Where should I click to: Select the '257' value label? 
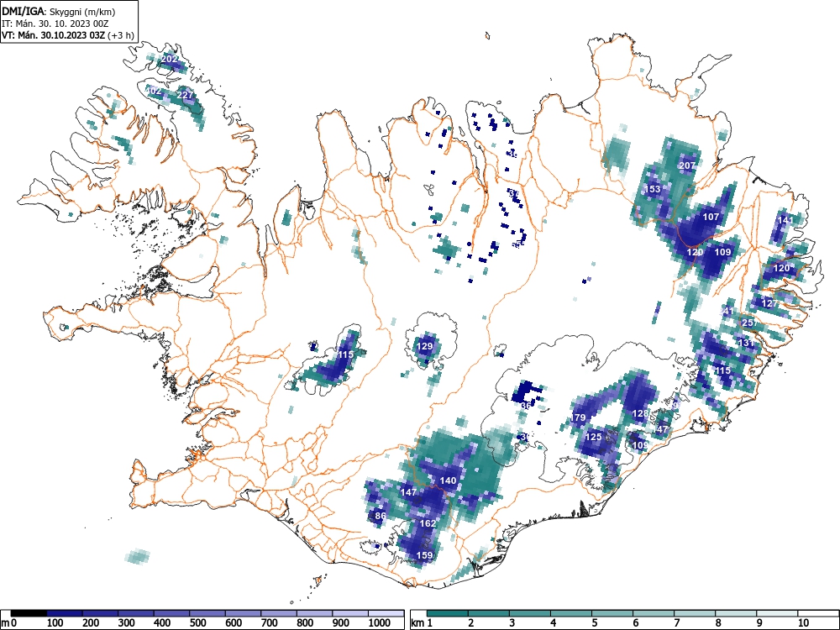pyautogui.click(x=750, y=323)
